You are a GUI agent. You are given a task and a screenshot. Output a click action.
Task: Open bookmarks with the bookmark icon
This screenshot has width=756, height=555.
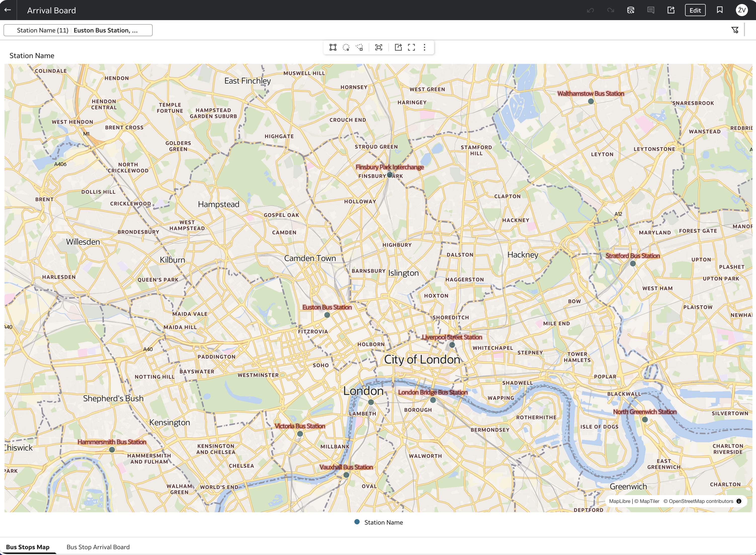click(x=720, y=10)
